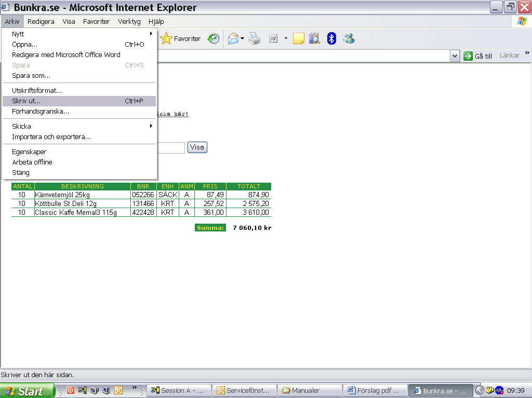This screenshot has width=532, height=398.
Task: Select Stäng to close the window
Action: click(79, 173)
